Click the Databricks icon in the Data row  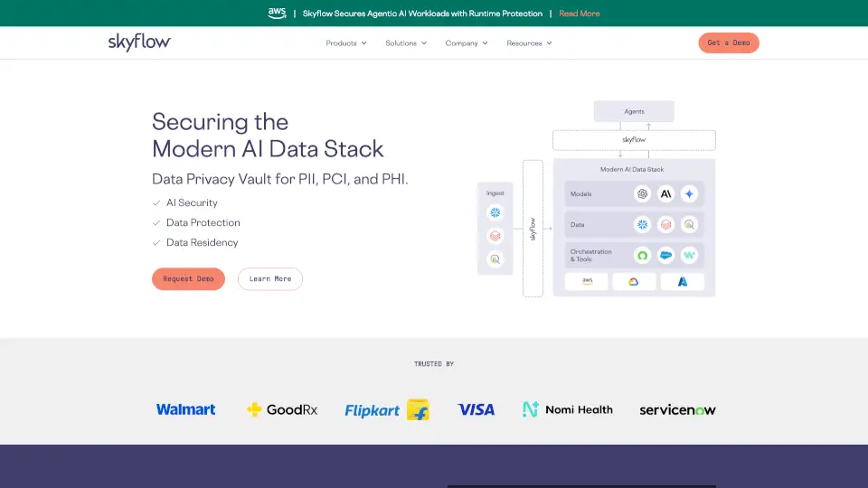[665, 225]
